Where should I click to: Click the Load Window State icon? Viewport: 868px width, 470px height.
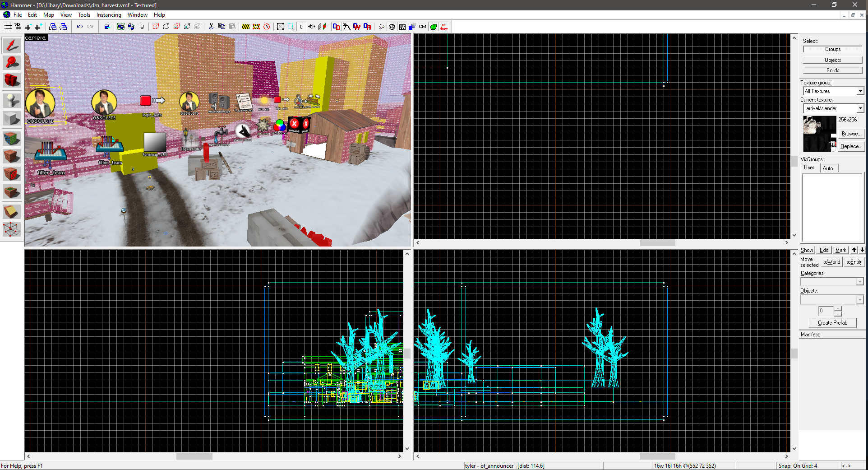[53, 27]
